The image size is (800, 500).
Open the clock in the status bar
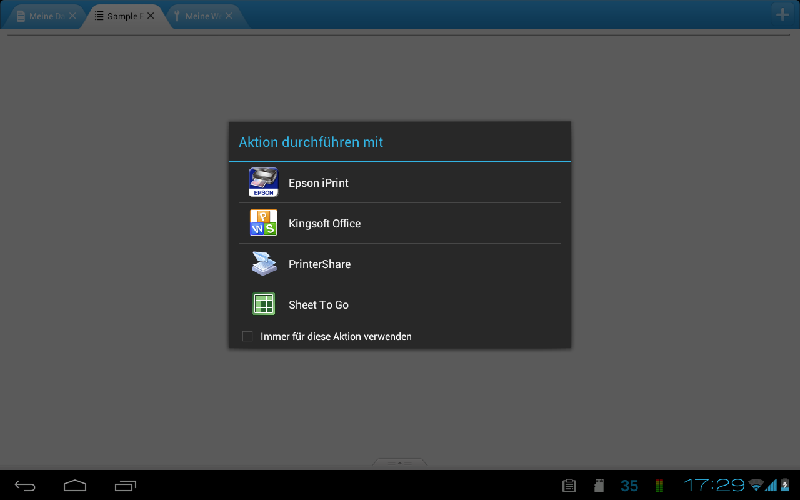pyautogui.click(x=713, y=486)
